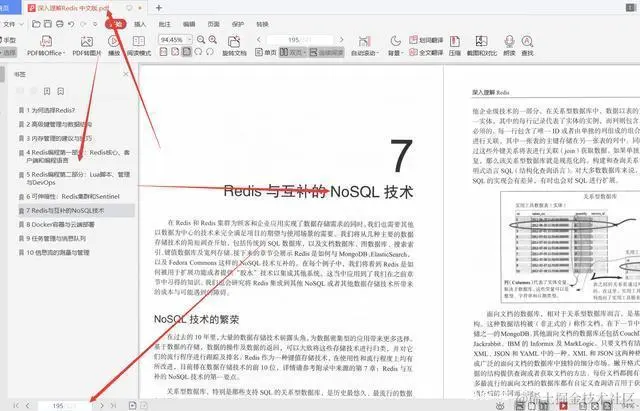Click the toolbar page number field showing 195
This screenshot has width=640, height=411.
(300, 40)
